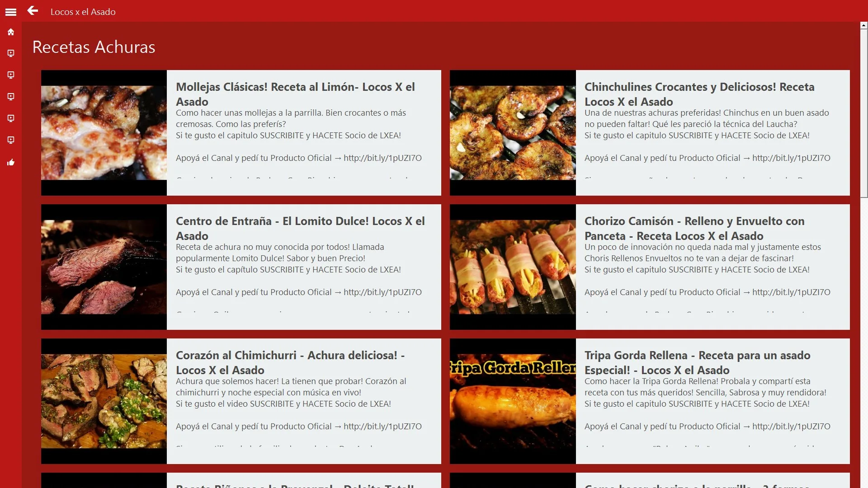Click the bit.ly link in Tripa Gorda card
868x488 pixels.
click(x=791, y=426)
